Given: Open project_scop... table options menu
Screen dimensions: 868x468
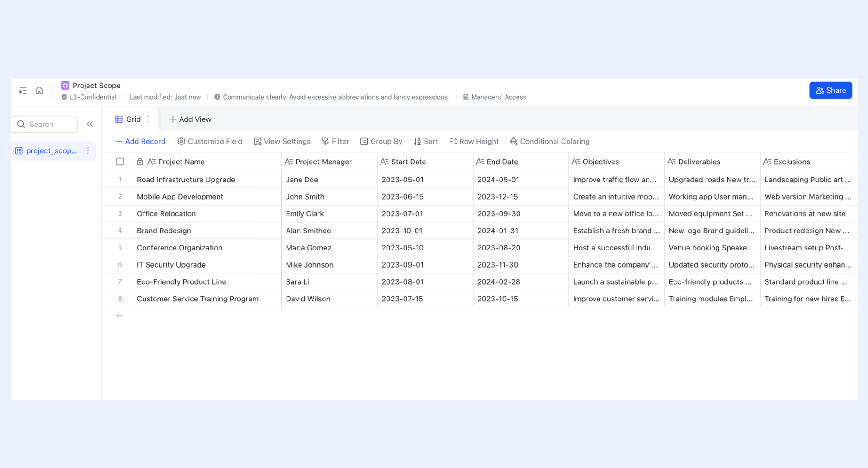Looking at the screenshot, I should (x=88, y=150).
